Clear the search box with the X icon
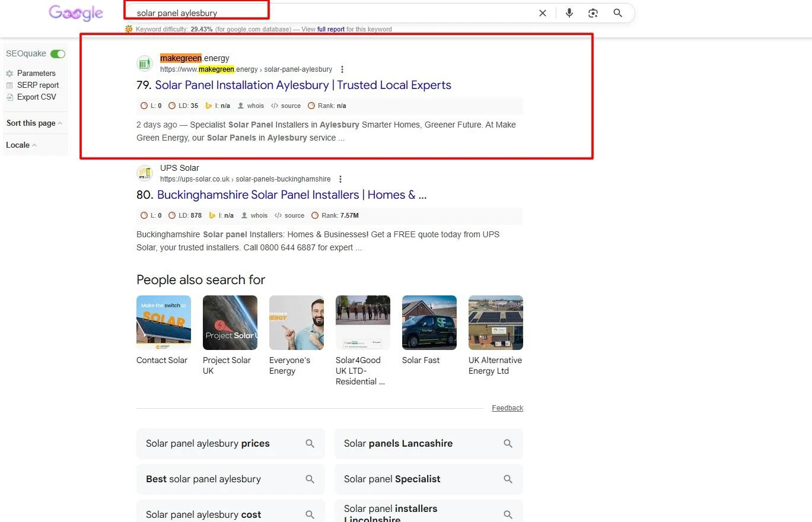This screenshot has height=522, width=812. click(x=542, y=13)
